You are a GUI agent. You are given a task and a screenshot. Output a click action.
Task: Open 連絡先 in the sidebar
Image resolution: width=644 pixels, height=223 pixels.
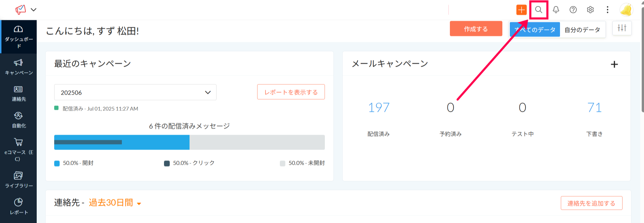click(19, 94)
